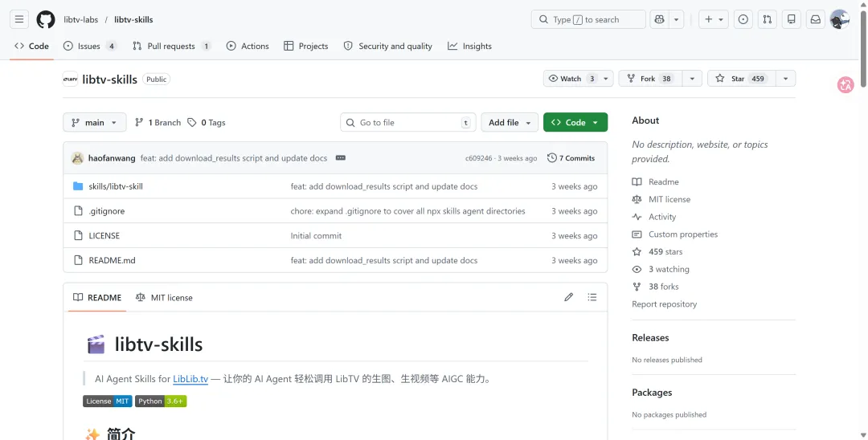This screenshot has height=440, width=868.
Task: Open Copilot chat icon in header
Action: (x=659, y=19)
